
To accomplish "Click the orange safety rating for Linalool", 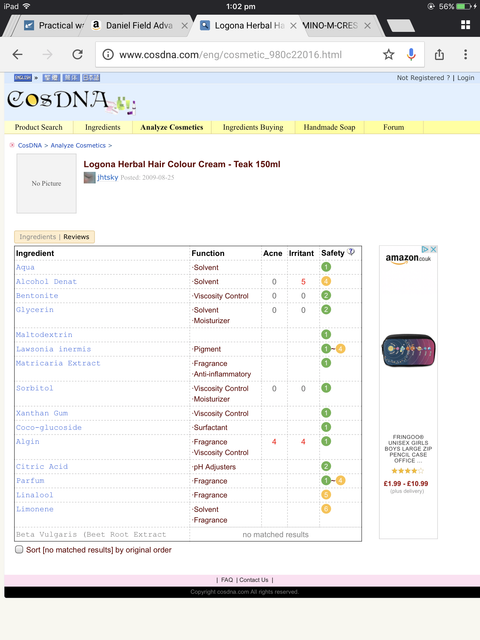I will (326, 495).
